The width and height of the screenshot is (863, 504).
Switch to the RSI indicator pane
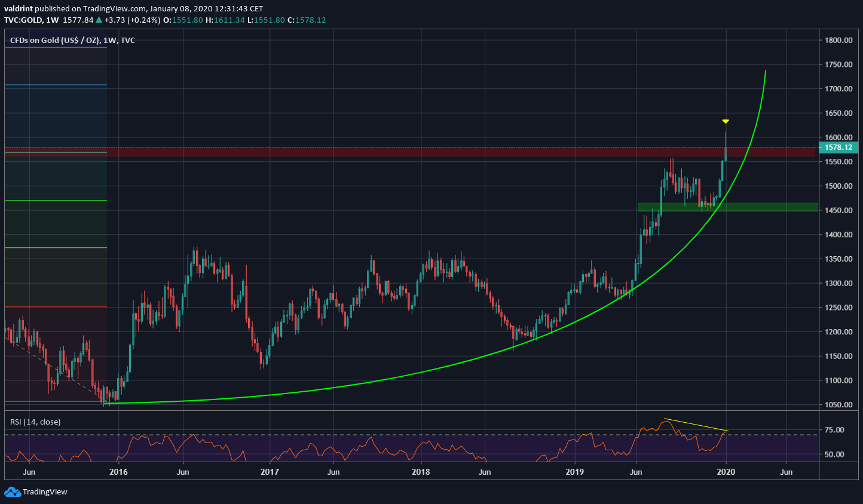(418, 445)
